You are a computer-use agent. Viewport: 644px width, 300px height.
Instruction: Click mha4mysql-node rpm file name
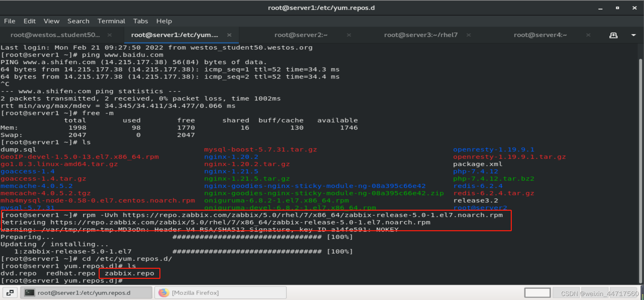coord(98,201)
